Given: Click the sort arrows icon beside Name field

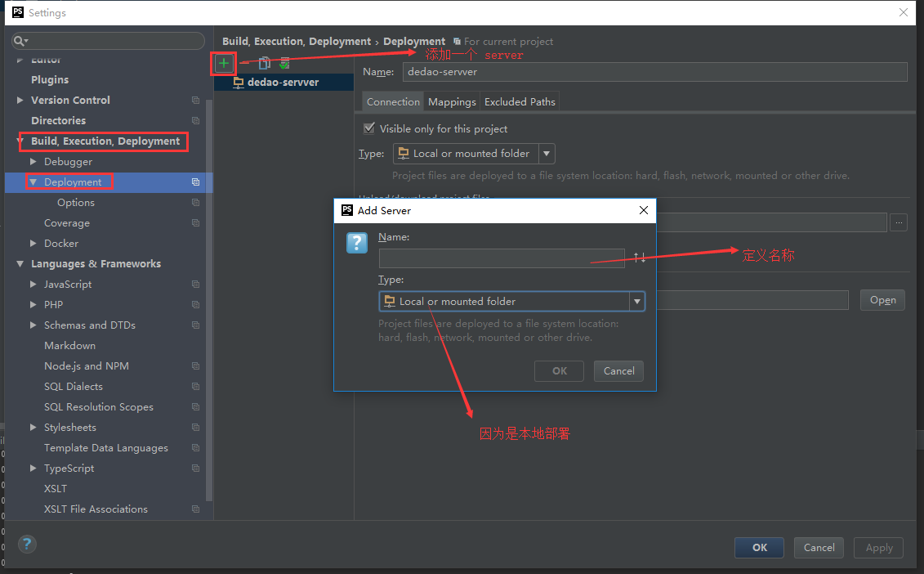Looking at the screenshot, I should click(x=640, y=258).
